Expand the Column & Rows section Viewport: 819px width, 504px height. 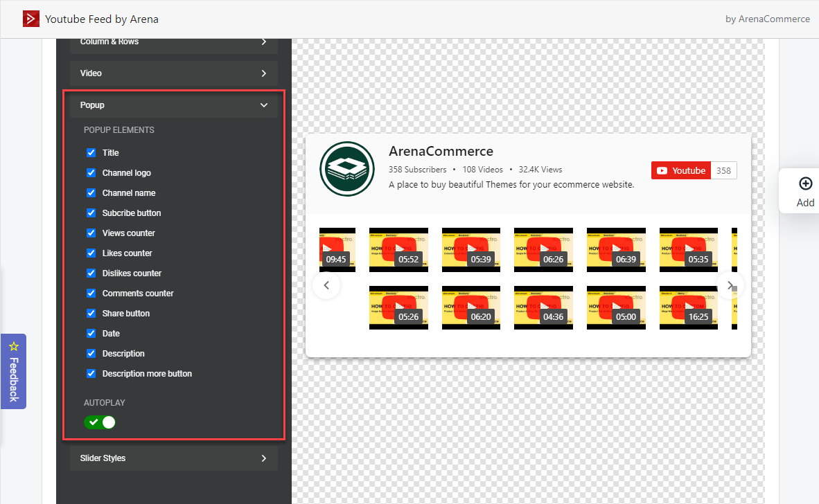[x=174, y=45]
